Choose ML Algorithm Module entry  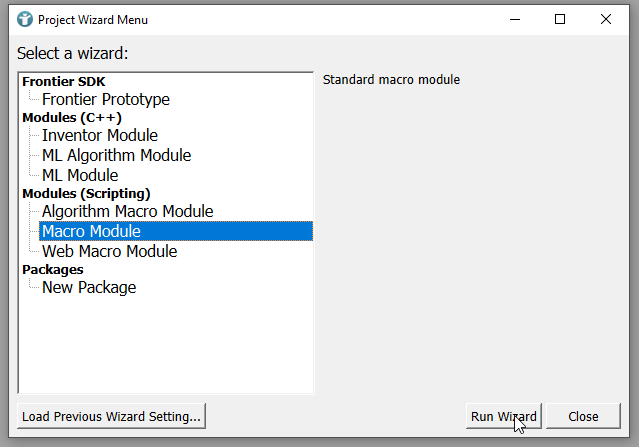pos(116,155)
